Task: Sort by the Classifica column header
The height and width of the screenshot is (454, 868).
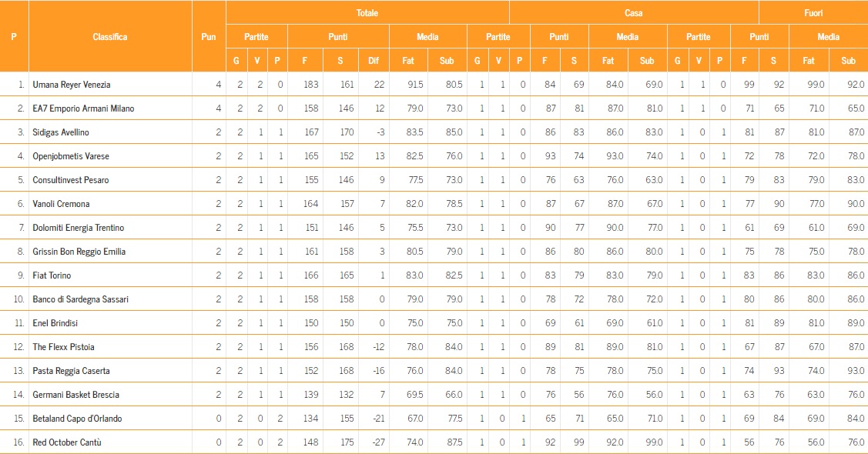Action: click(110, 37)
